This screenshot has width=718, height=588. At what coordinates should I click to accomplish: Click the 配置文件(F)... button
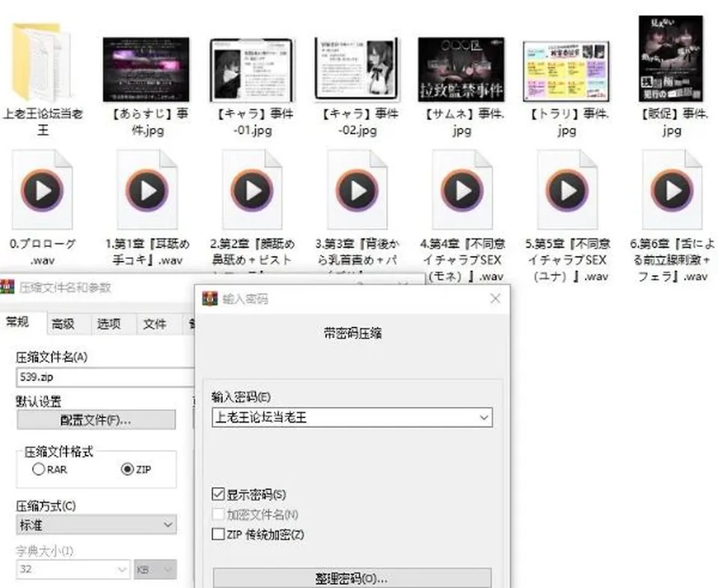click(96, 420)
